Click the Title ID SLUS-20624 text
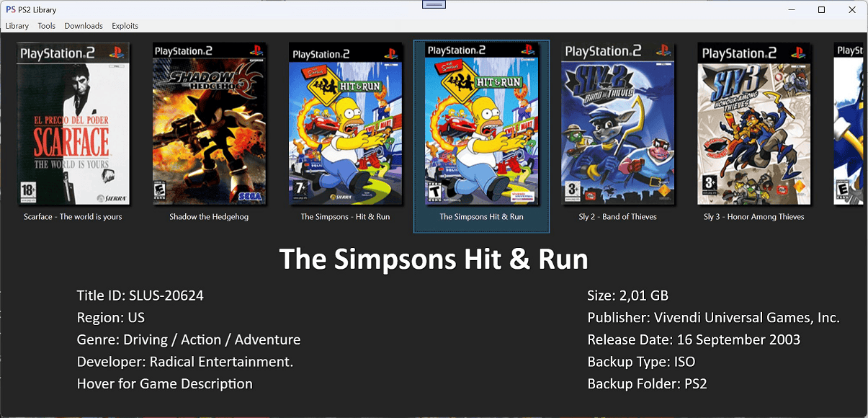868x418 pixels. (140, 295)
